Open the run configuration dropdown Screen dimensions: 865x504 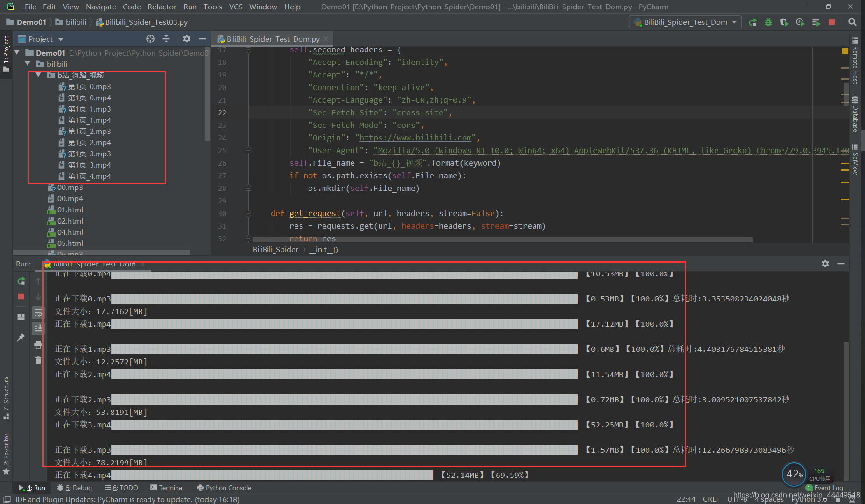click(685, 22)
